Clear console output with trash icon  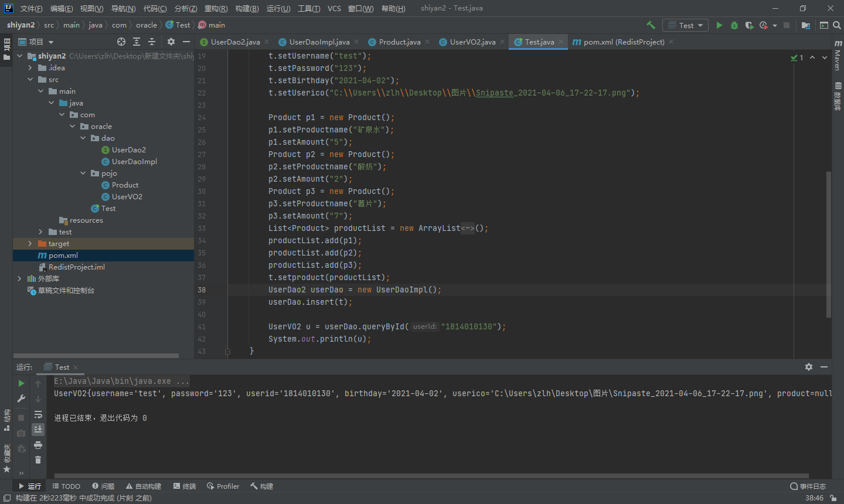click(38, 460)
